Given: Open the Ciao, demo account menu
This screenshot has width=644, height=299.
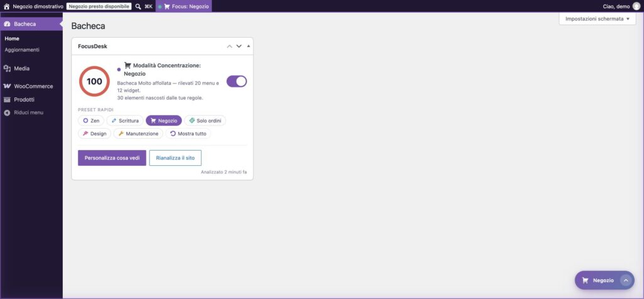Looking at the screenshot, I should tap(621, 6).
